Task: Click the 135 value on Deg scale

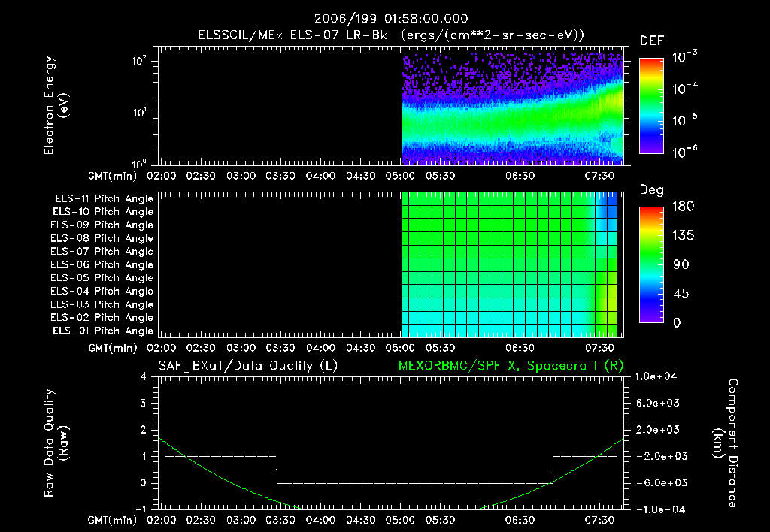Action: 683,236
